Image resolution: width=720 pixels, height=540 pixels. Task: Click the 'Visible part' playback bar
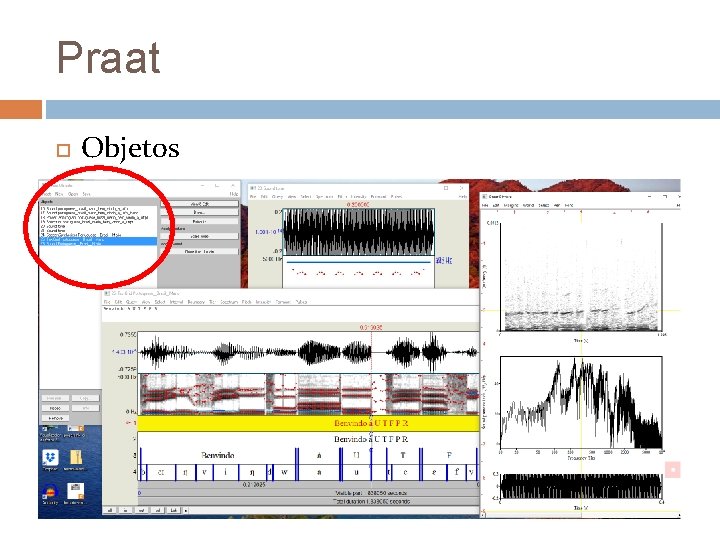(x=308, y=493)
